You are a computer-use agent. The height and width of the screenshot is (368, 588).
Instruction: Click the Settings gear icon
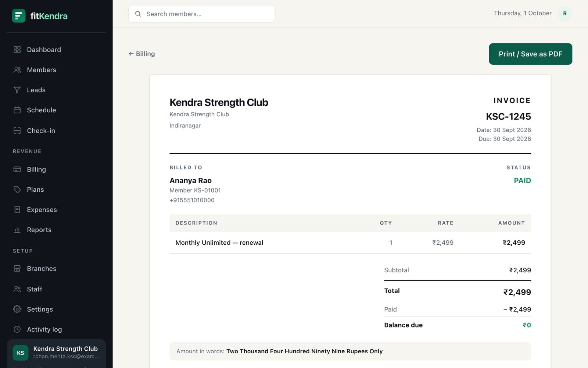[x=17, y=309]
